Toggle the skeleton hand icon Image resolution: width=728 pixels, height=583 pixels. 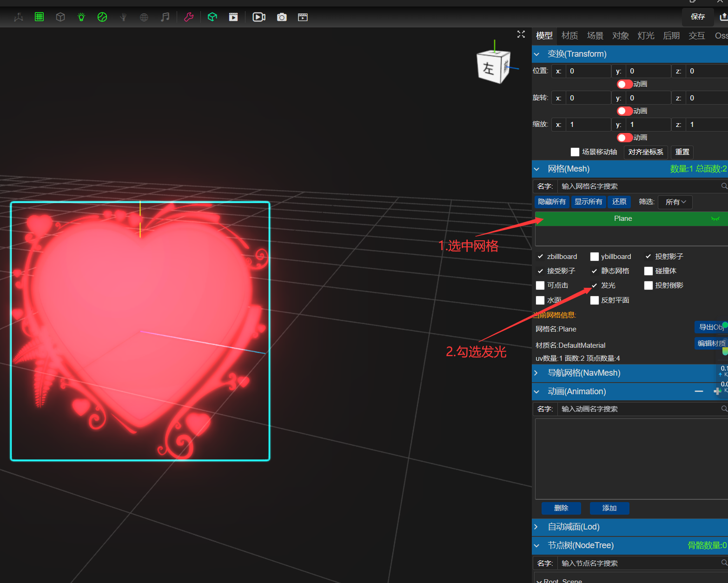123,17
